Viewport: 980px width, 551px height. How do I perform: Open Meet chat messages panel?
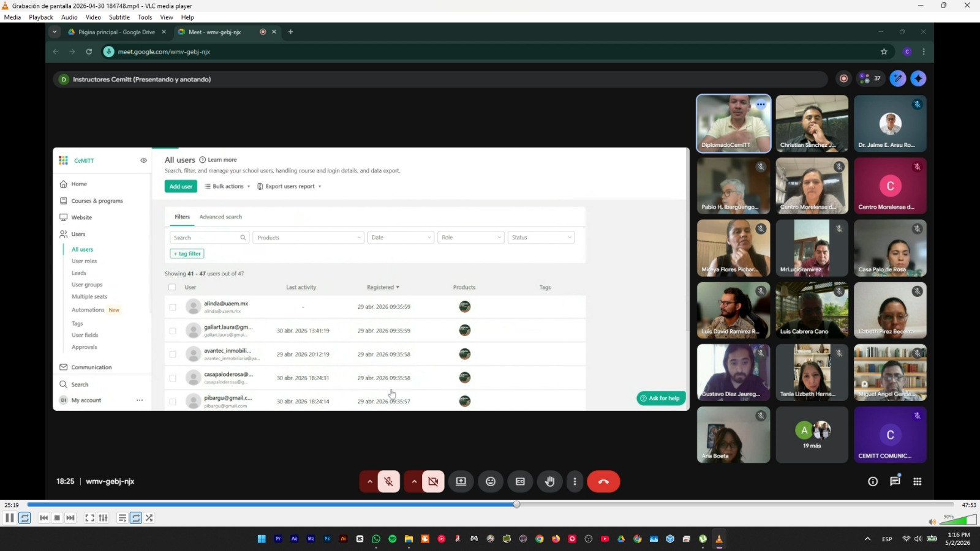(895, 482)
